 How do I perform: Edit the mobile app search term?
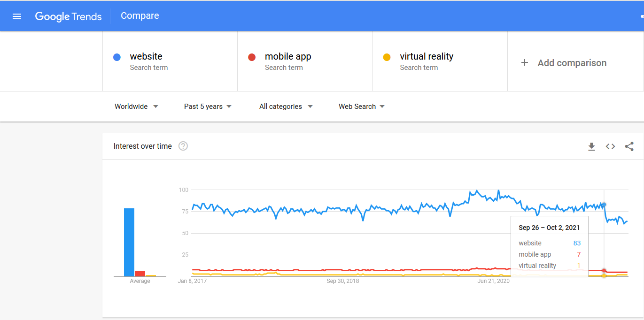305,61
